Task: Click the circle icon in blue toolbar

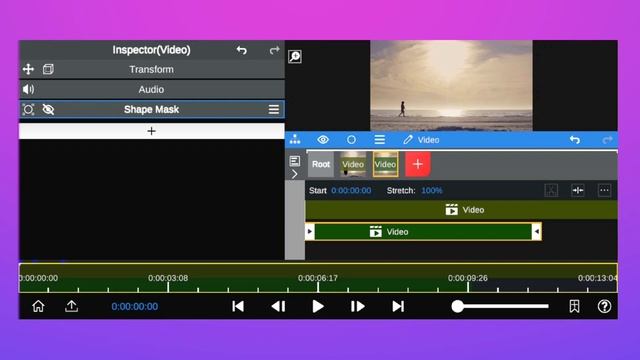Action: click(x=351, y=140)
